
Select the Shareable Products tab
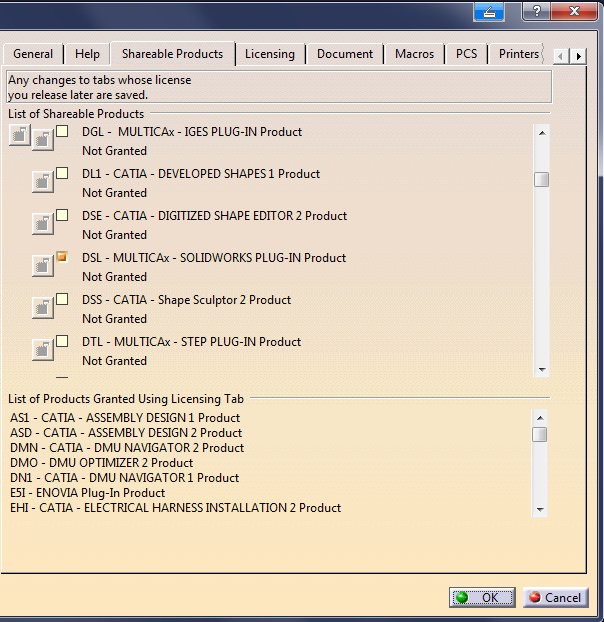click(173, 54)
